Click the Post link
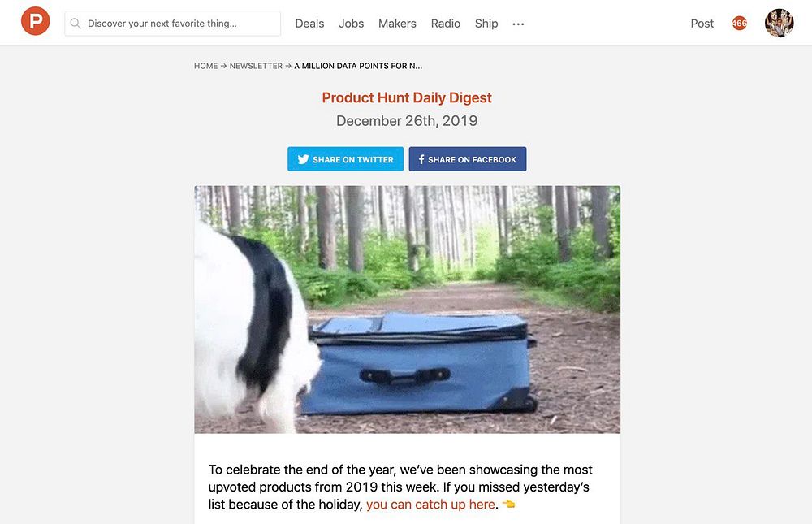This screenshot has height=524, width=812. click(x=702, y=24)
